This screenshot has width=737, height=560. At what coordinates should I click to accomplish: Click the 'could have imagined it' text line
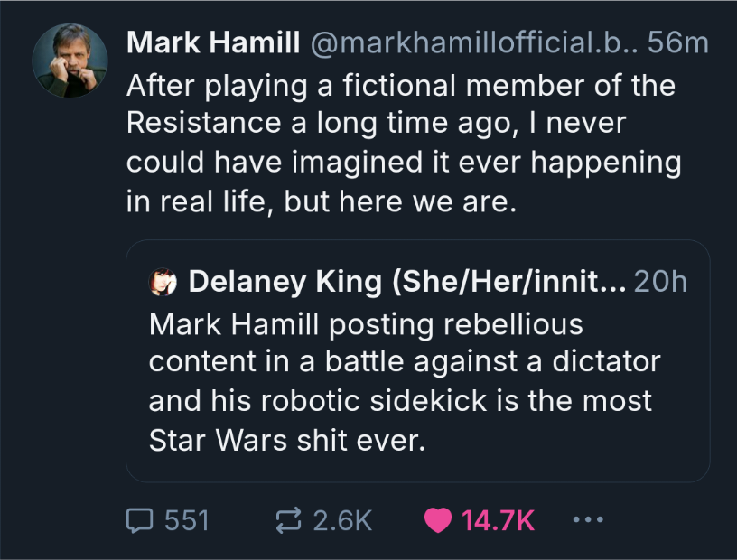tap(403, 162)
